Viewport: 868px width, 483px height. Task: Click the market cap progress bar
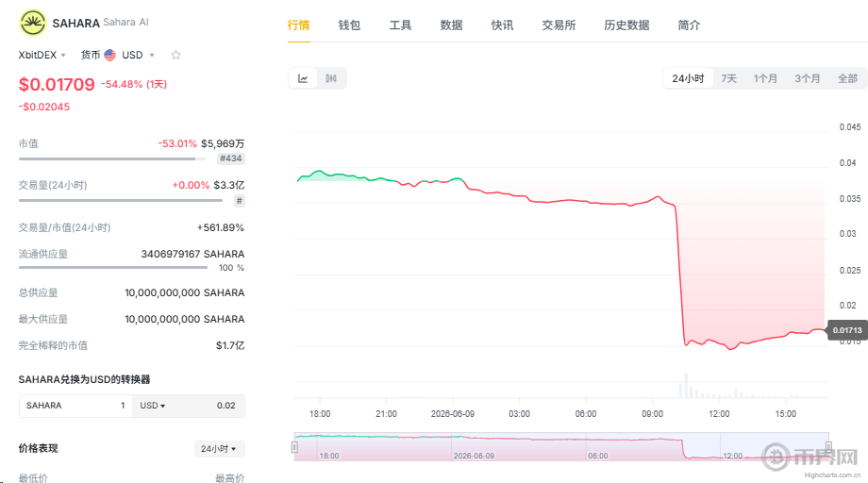(x=112, y=158)
